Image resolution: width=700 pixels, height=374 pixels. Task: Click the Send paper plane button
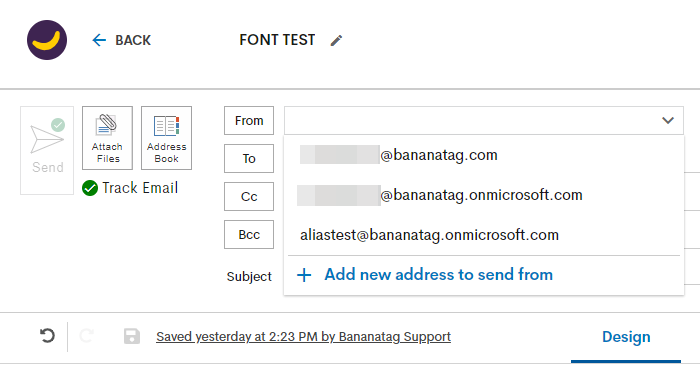47,150
